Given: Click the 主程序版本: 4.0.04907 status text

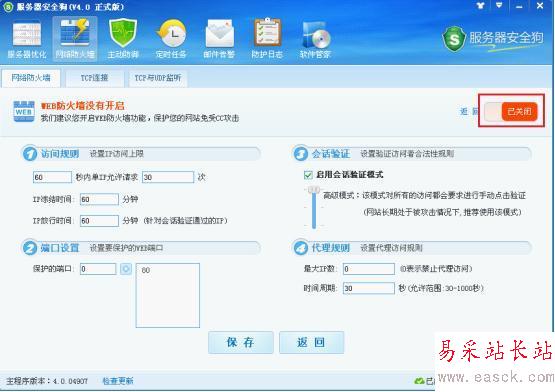Looking at the screenshot, I should tap(47, 381).
